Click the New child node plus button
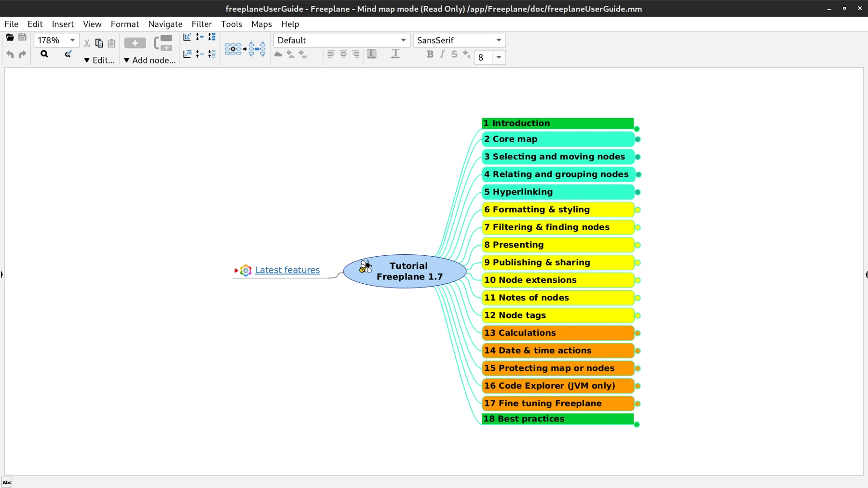This screenshot has height=488, width=868. 135,43
